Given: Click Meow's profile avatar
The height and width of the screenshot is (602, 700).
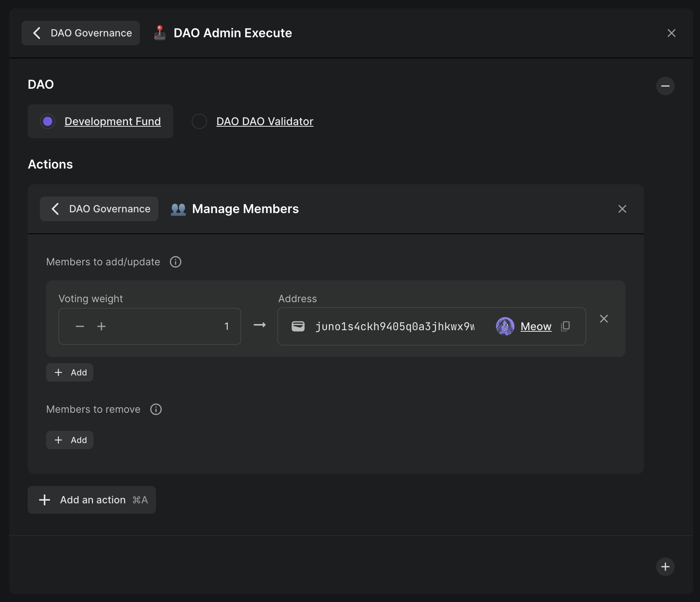Looking at the screenshot, I should pyautogui.click(x=505, y=326).
